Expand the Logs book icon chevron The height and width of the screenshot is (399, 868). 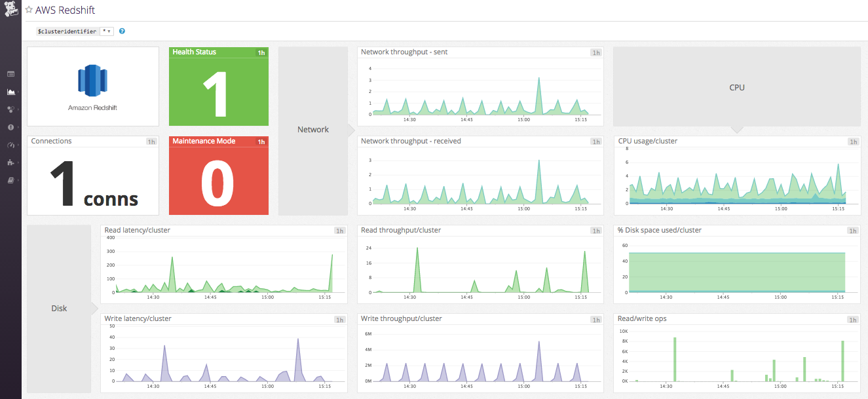(20, 181)
